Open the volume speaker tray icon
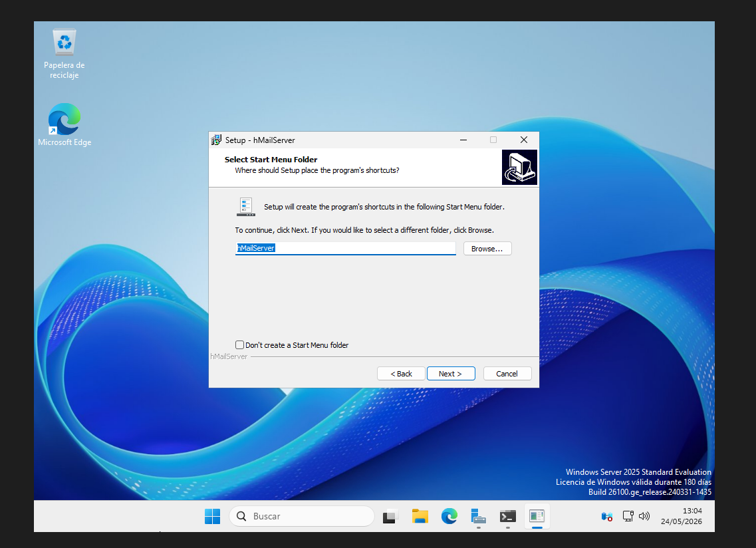Viewport: 756px width, 548px height. click(x=644, y=516)
